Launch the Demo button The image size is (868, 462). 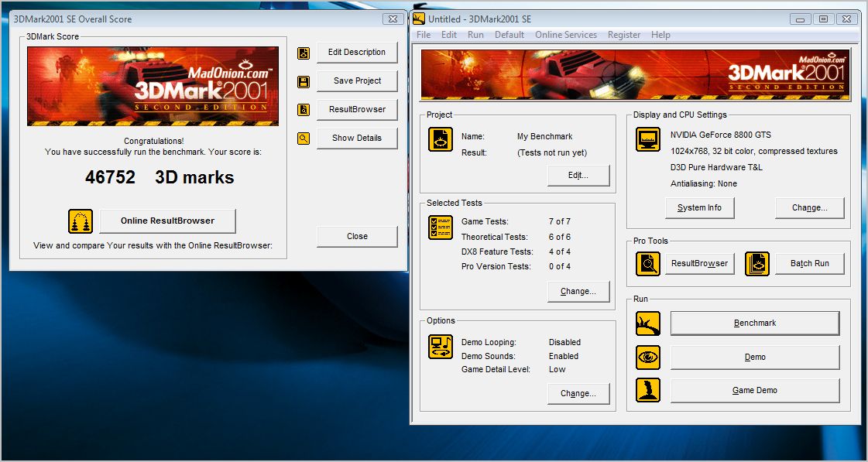(x=755, y=358)
